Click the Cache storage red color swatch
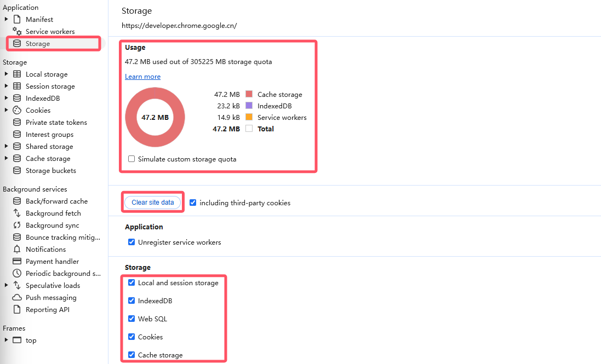Viewport: 601px width, 364px height. coord(249,94)
